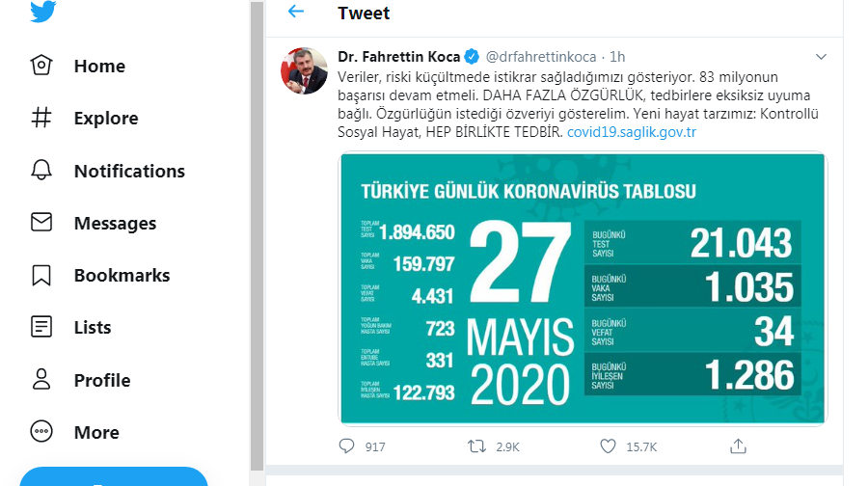This screenshot has height=486, width=868.
Task: Open Messages in the sidebar
Action: [114, 223]
